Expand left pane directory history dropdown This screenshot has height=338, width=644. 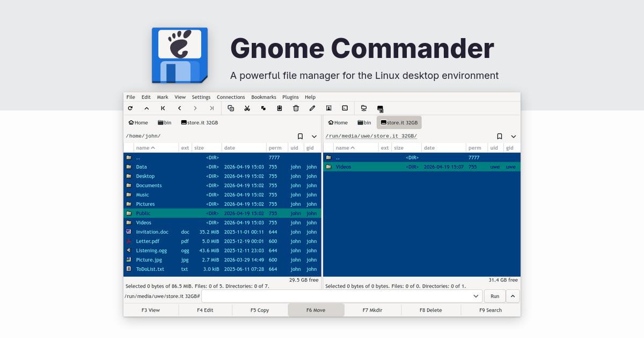tap(314, 136)
